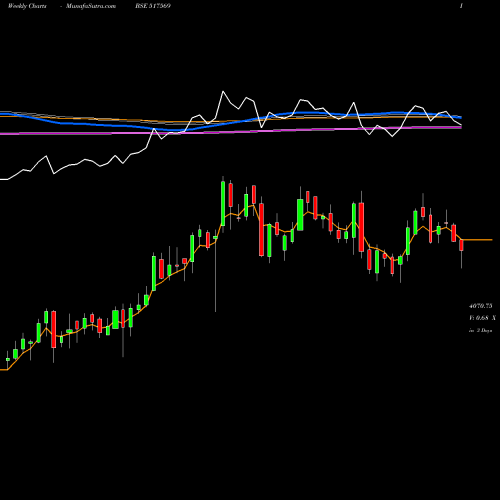Click the "BSE 517569" stock code text
The width and height of the screenshot is (500, 500).
[153, 6]
